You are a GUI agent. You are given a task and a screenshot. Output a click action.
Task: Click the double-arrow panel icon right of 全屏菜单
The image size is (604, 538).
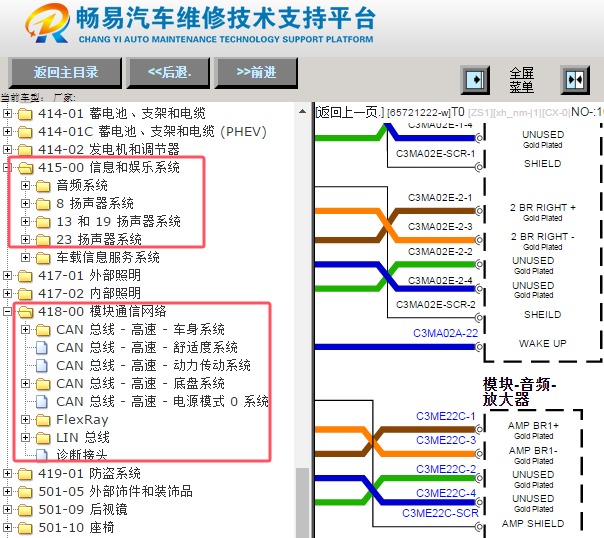[575, 80]
